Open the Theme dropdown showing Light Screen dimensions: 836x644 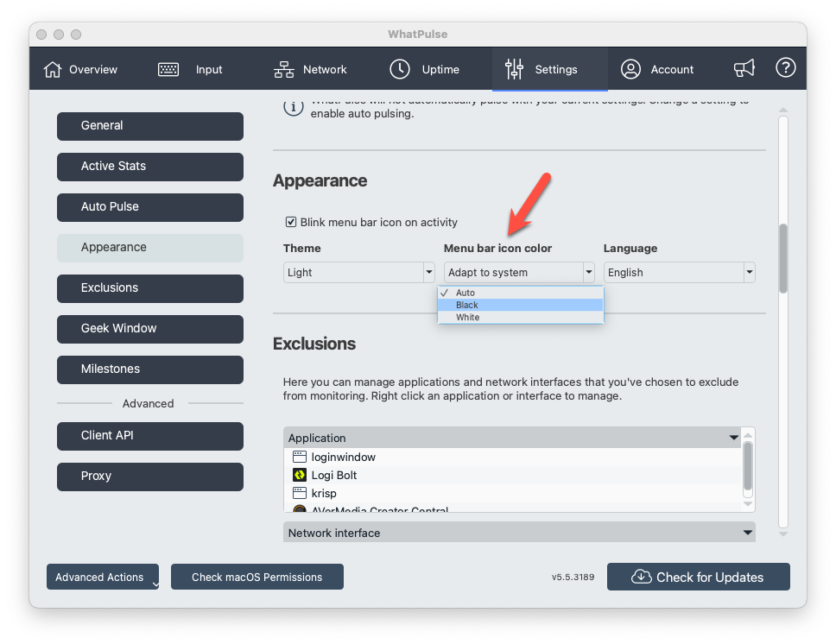pos(358,273)
